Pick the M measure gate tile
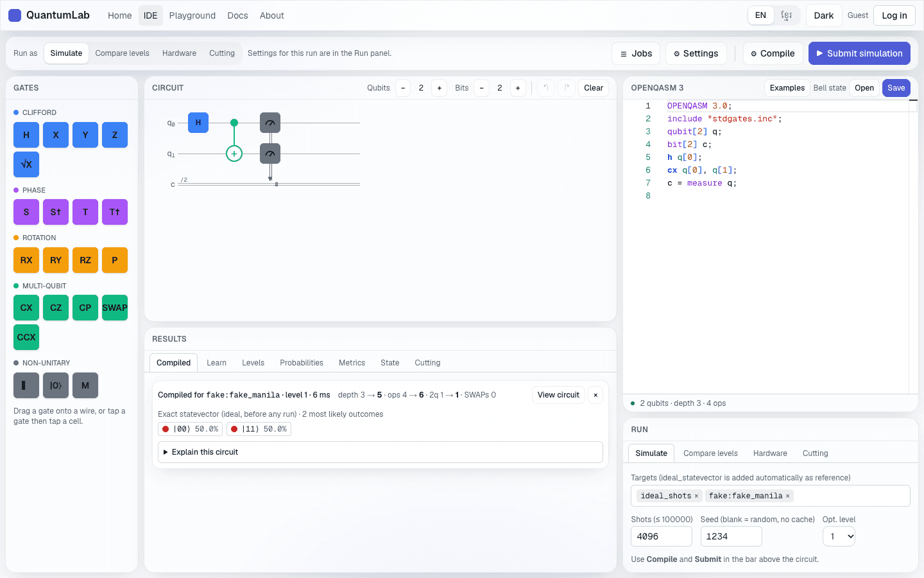 point(85,385)
